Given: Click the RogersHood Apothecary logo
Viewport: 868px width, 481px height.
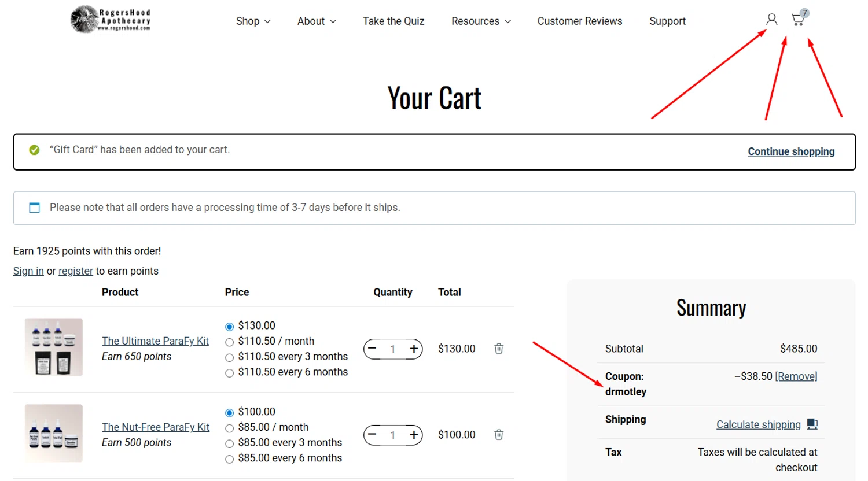Looking at the screenshot, I should tap(111, 20).
